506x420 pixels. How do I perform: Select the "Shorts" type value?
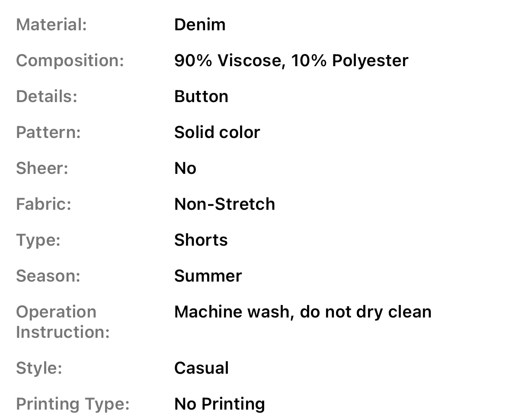tap(201, 240)
